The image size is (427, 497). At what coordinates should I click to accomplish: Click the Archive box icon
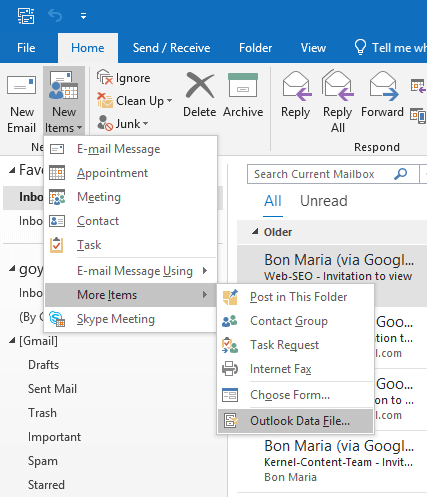tap(243, 85)
